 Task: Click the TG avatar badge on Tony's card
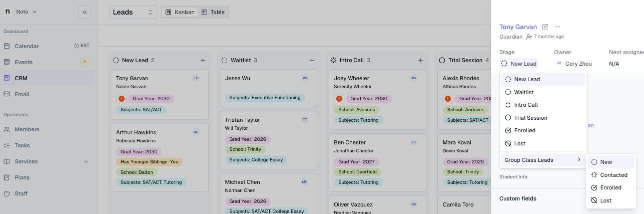tap(196, 78)
